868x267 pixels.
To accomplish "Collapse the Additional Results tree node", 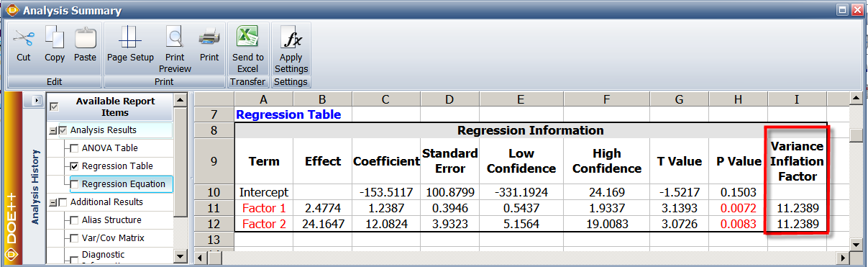I will [x=52, y=202].
